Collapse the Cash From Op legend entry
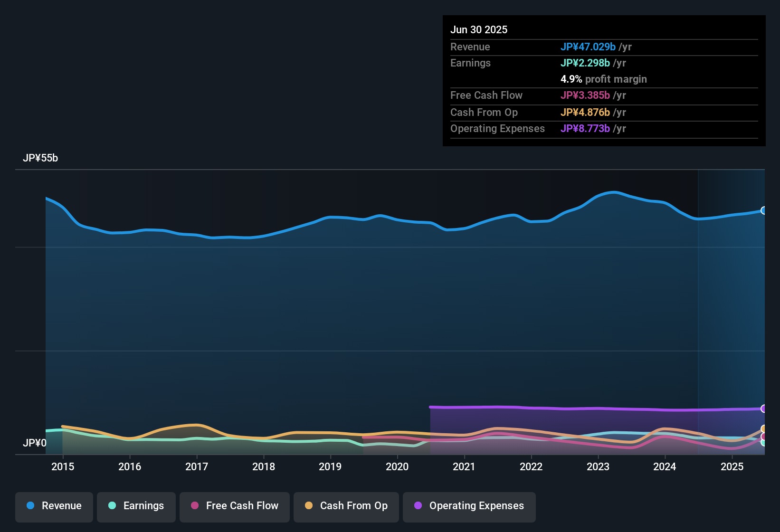Image resolution: width=780 pixels, height=532 pixels. 346,506
